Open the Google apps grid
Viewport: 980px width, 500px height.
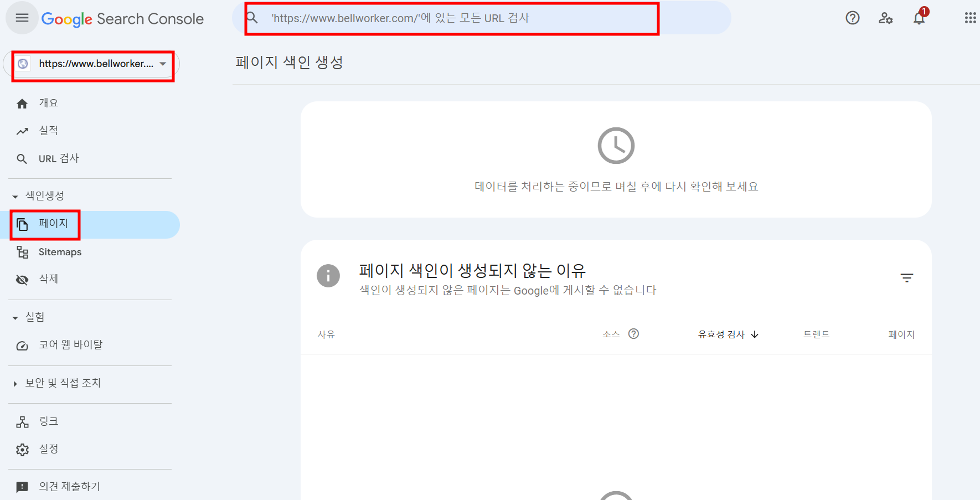tap(970, 18)
